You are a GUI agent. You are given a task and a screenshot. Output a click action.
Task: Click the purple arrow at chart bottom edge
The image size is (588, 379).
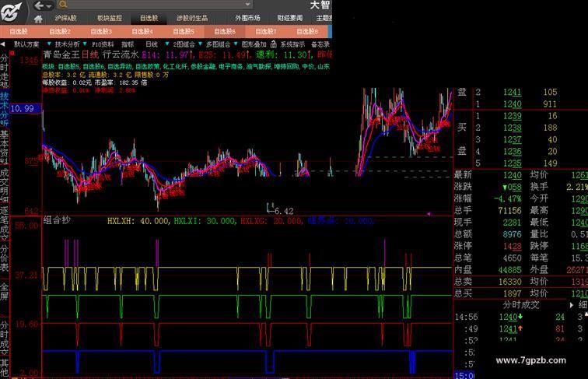tap(429, 214)
